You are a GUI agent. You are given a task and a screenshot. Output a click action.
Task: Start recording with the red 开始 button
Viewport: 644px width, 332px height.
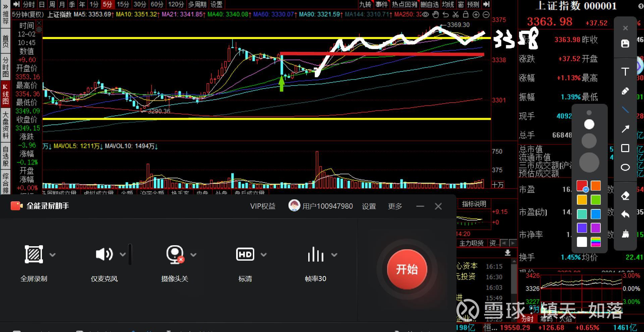(407, 269)
